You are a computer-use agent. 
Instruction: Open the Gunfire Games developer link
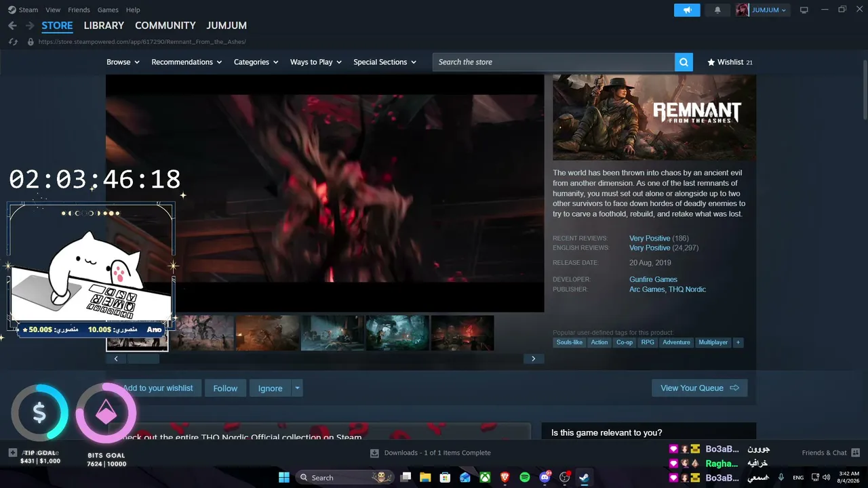[653, 279]
